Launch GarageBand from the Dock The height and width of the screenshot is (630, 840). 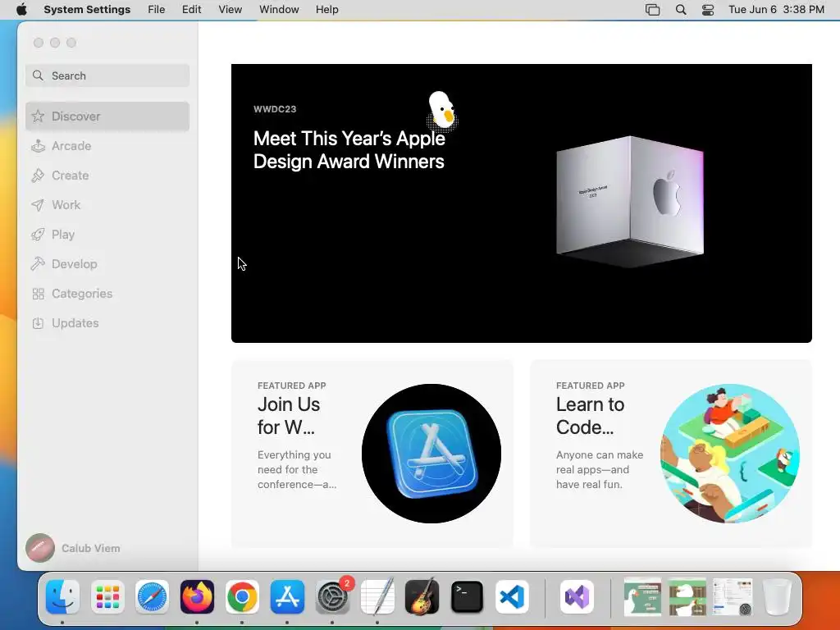[x=422, y=596]
